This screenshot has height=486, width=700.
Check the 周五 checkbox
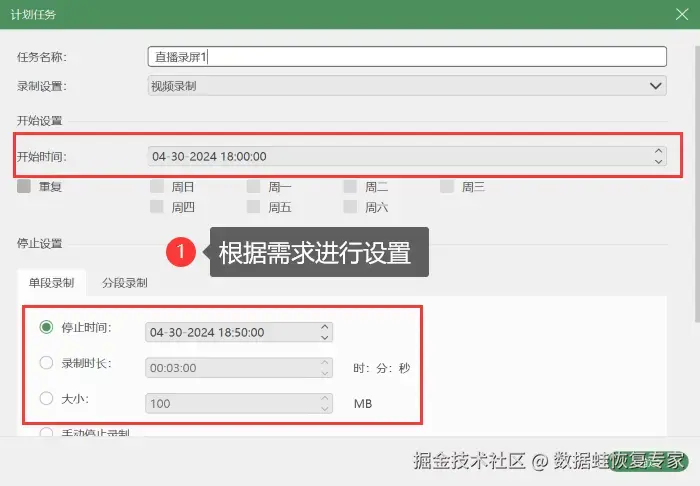coord(254,207)
